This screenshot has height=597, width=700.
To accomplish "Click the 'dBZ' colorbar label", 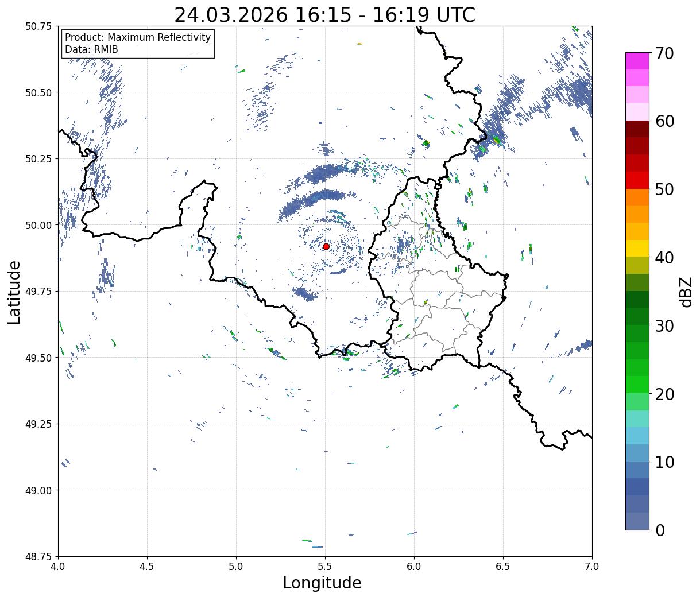I will 686,292.
